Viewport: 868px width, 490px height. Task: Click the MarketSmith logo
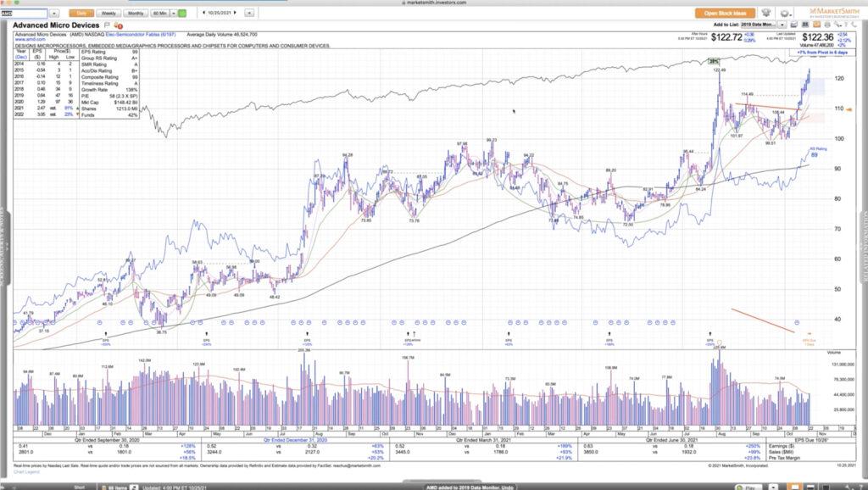click(x=835, y=12)
